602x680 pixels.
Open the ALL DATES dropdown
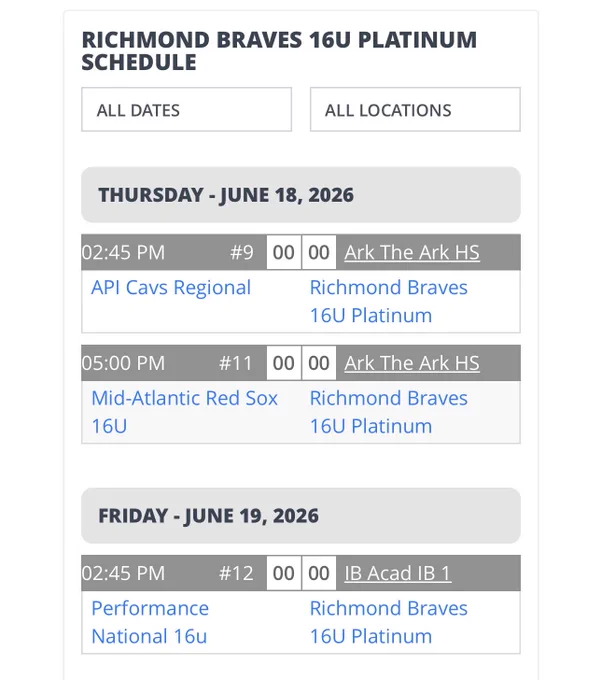[186, 109]
